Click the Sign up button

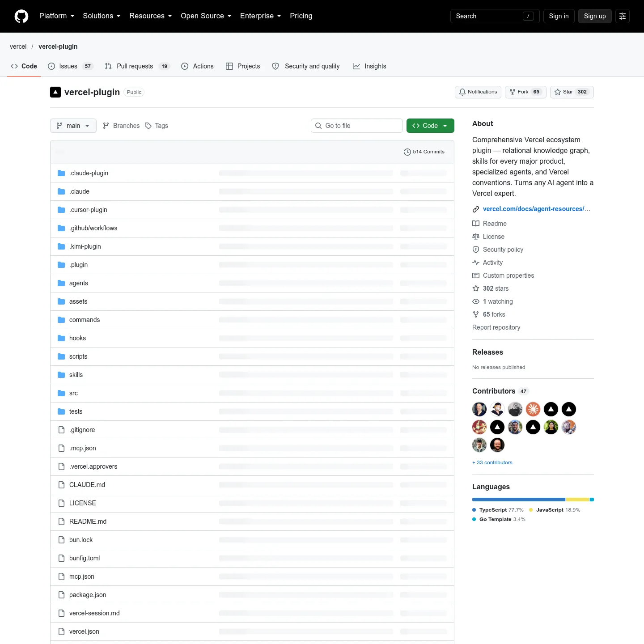pos(595,16)
